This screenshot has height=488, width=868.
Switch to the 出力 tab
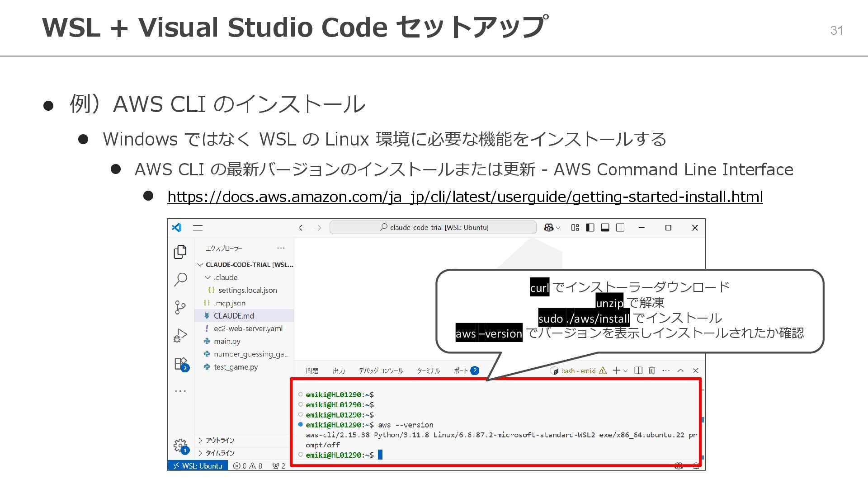pos(339,371)
